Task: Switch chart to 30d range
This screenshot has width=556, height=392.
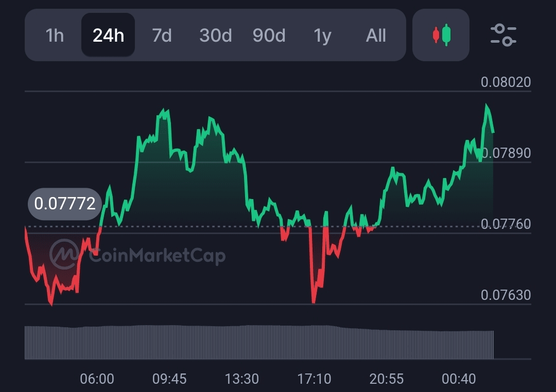Action: 215,35
